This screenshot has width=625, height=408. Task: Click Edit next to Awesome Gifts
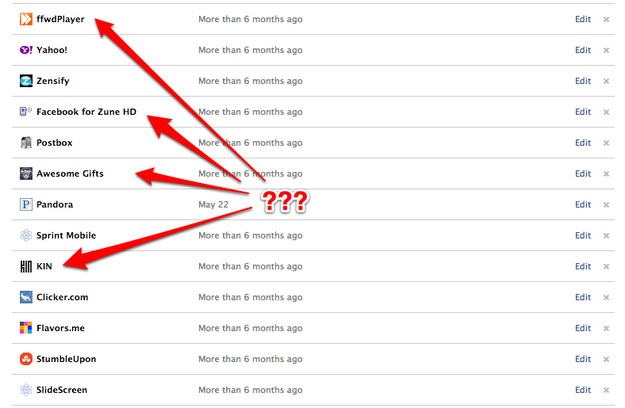tap(583, 173)
